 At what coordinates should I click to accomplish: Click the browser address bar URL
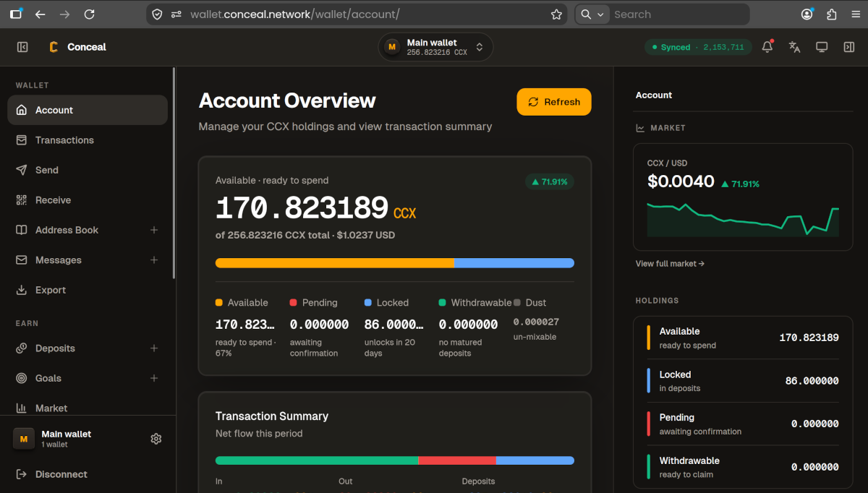(x=295, y=14)
